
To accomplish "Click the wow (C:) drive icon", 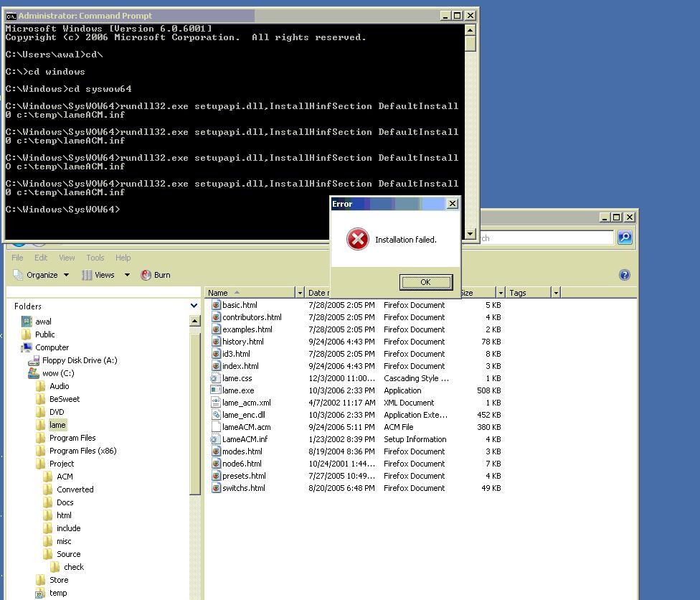I will click(x=34, y=373).
